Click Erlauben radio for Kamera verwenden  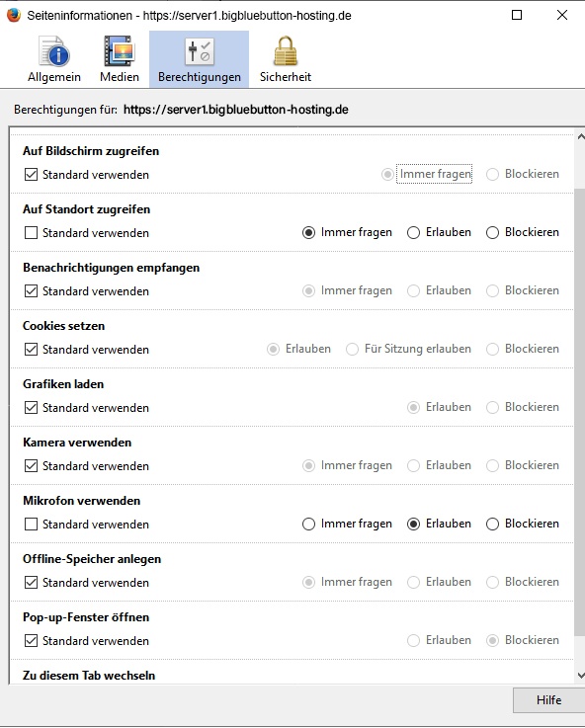click(x=413, y=465)
